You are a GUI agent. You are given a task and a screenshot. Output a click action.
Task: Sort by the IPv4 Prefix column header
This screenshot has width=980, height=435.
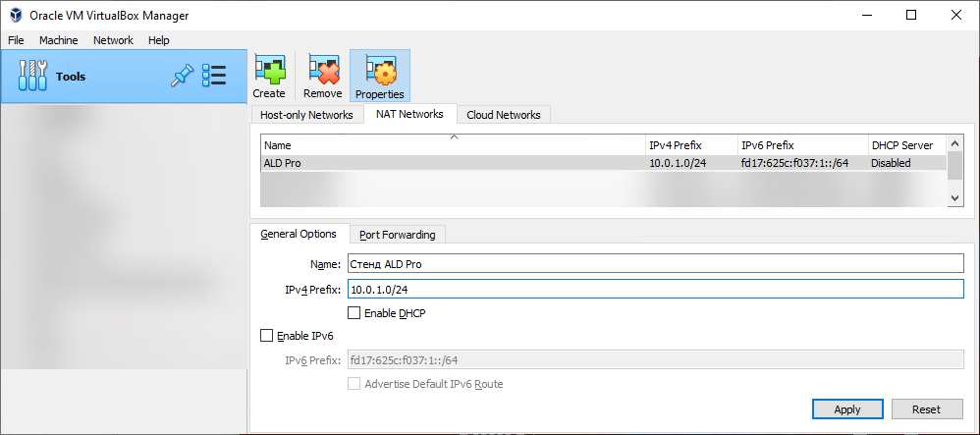692,145
